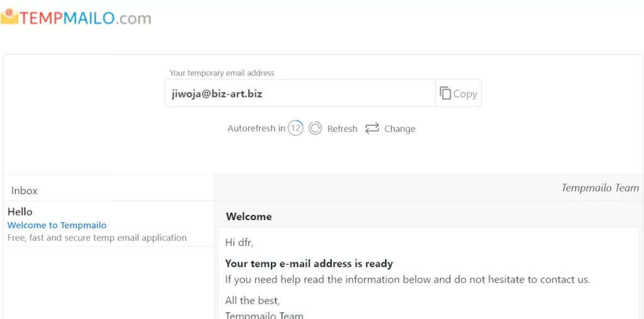The image size is (644, 319).
Task: Click the circular refresh arrow icon
Action: click(x=315, y=128)
